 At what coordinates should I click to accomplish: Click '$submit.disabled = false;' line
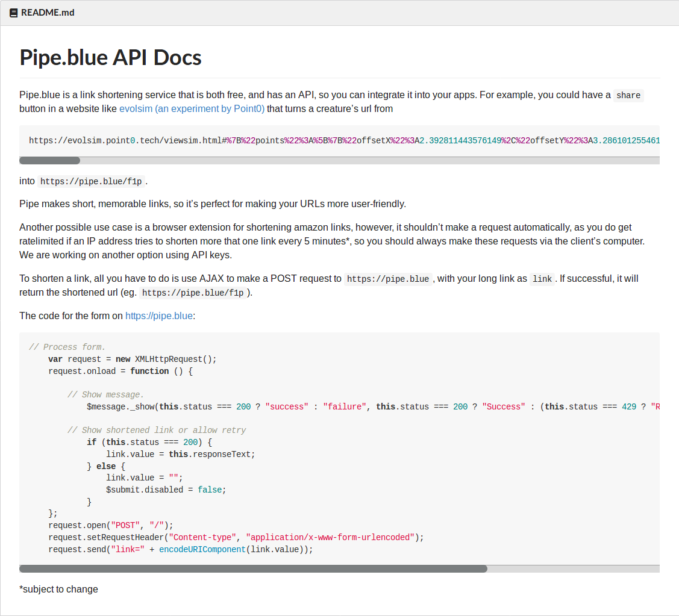[x=166, y=490]
